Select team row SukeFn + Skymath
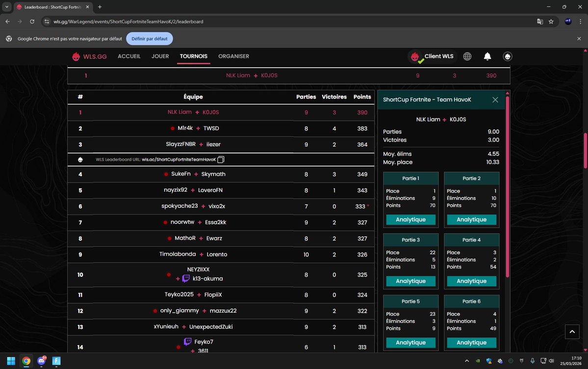The image size is (588, 369). click(x=221, y=174)
